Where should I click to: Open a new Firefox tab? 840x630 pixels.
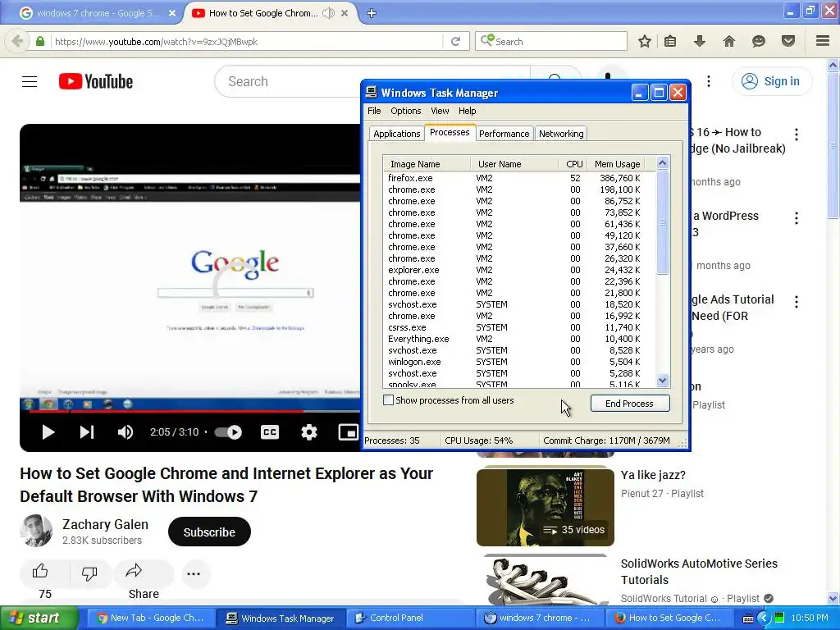(x=372, y=13)
